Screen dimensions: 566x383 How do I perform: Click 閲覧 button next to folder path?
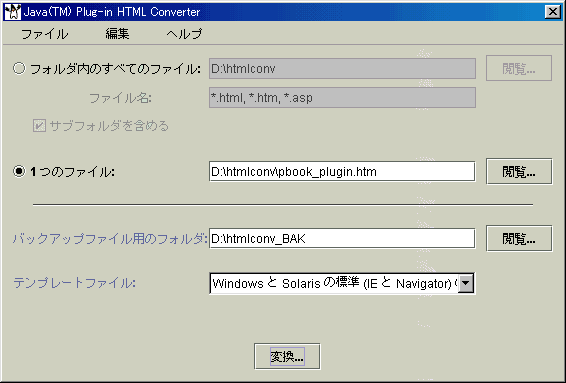(x=519, y=68)
